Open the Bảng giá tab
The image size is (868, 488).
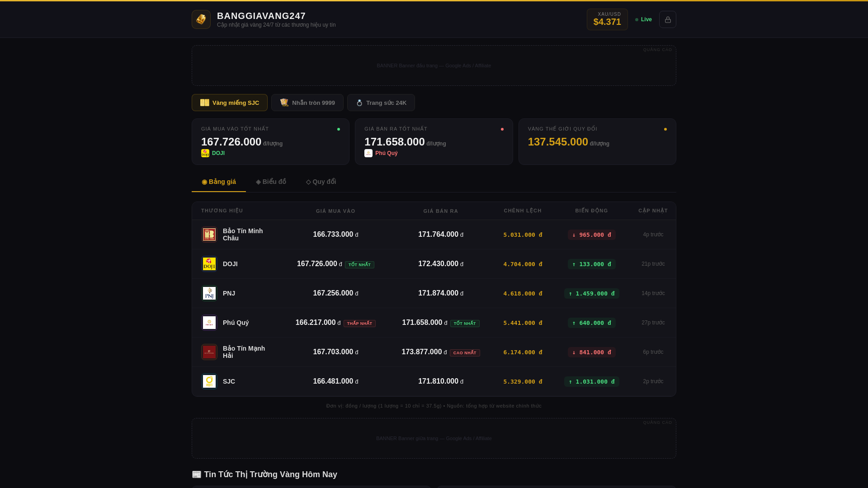219,182
